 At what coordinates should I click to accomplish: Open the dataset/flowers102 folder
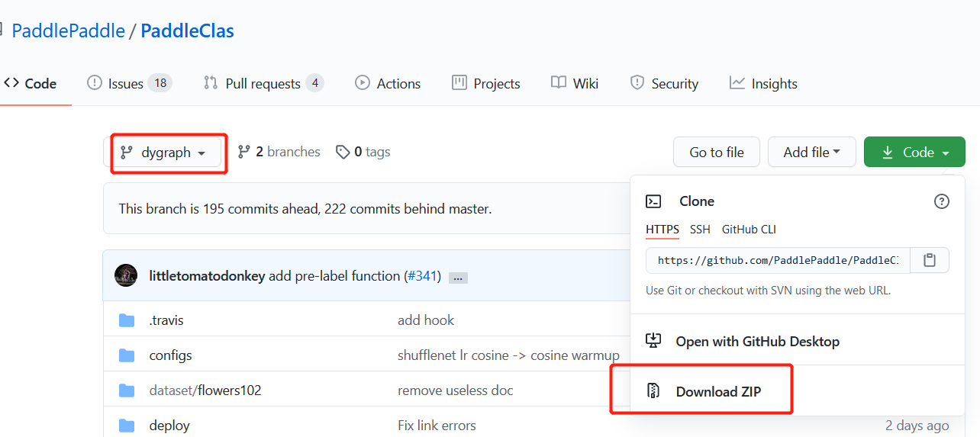coord(205,390)
